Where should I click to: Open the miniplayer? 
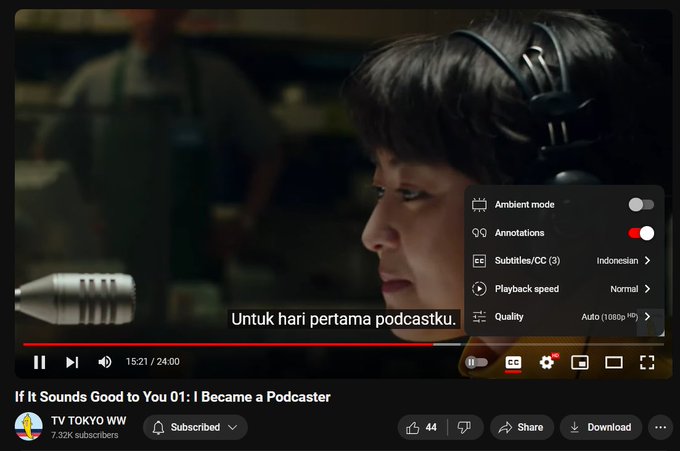click(580, 362)
